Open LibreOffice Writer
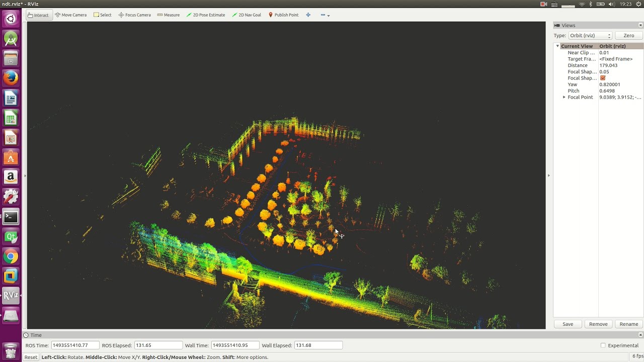 pyautogui.click(x=11, y=98)
